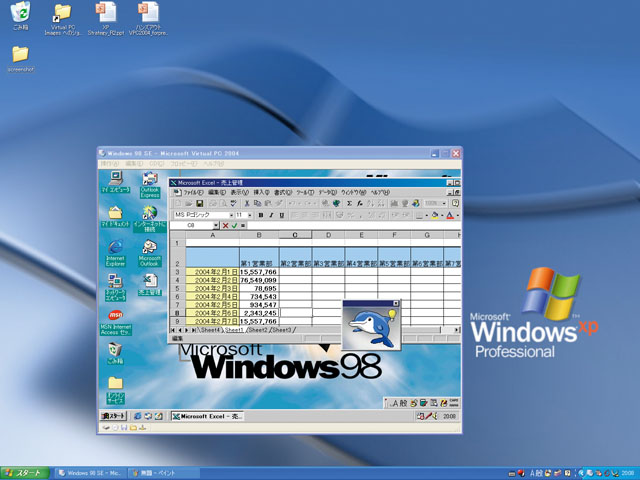This screenshot has width=640, height=480.
Task: Toggle Italic formatting in Excel
Action: (271, 215)
